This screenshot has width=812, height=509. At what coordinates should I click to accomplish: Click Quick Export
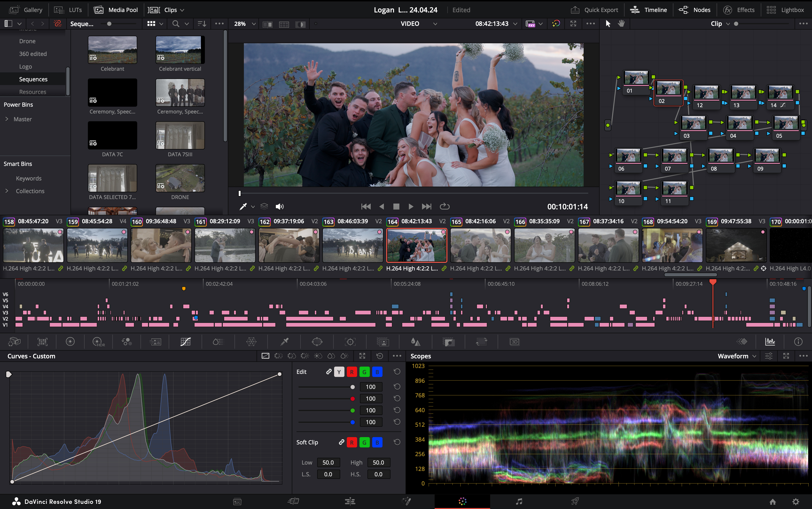point(595,10)
